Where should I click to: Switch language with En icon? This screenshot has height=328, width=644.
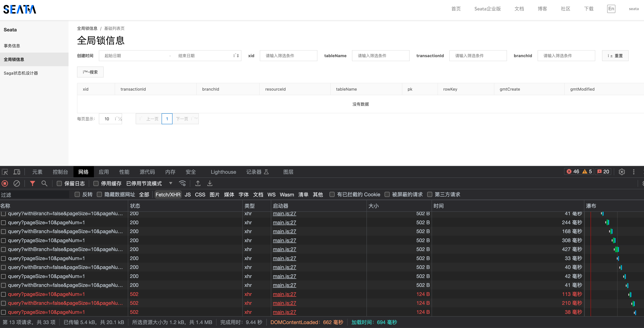(x=611, y=9)
